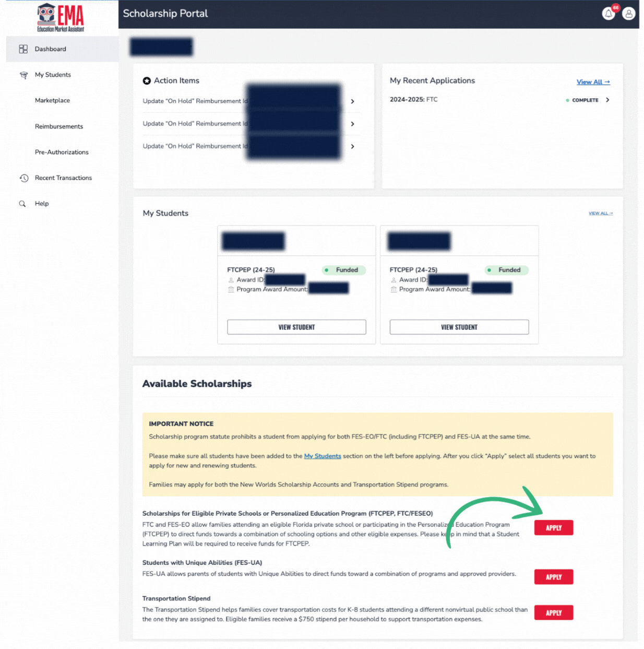Apply for the Transportation Stipend

[553, 612]
